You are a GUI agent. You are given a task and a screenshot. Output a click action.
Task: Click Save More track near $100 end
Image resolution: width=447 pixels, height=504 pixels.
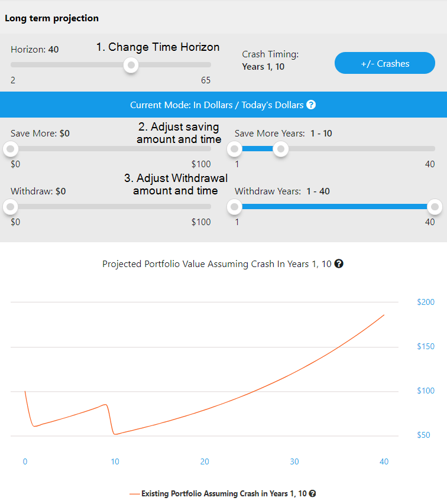click(x=204, y=149)
